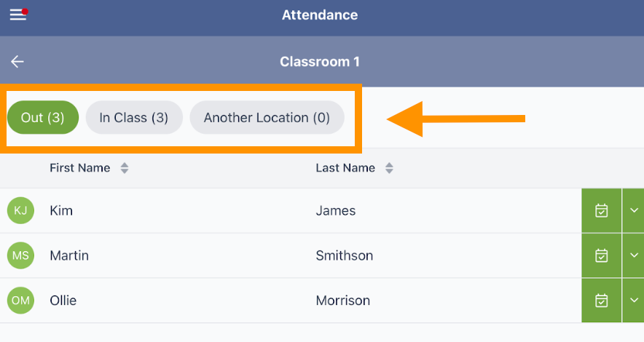Image resolution: width=644 pixels, height=342 pixels.
Task: Click the MS avatar badge
Action: pos(21,255)
